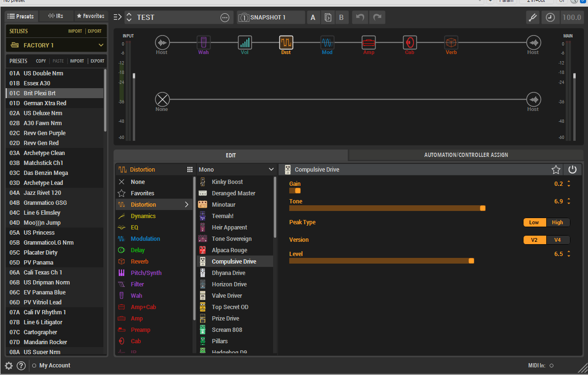Click the category grid view icon
Screen dimensions: 588x375
click(x=190, y=170)
